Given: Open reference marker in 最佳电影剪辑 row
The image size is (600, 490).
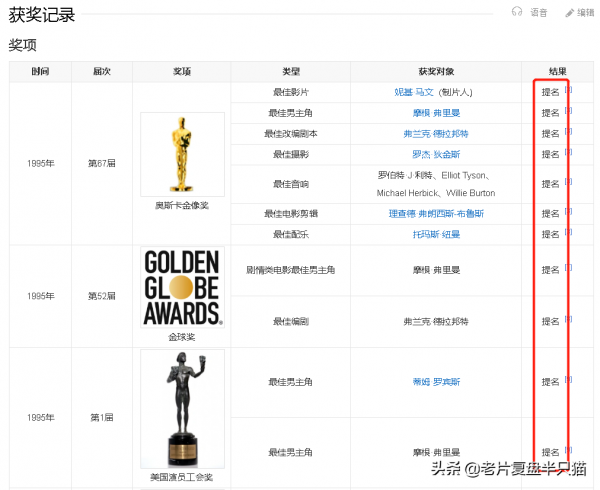Looking at the screenshot, I should click(x=568, y=212).
